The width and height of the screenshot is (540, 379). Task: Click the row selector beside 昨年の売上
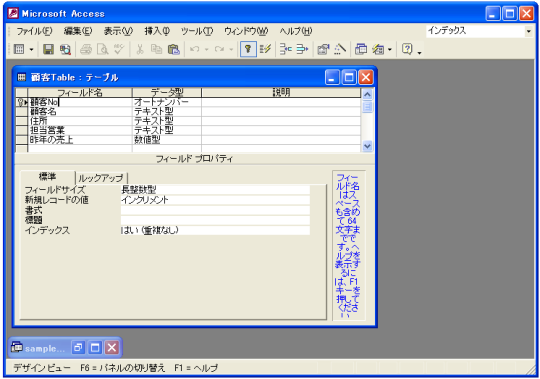pos(21,139)
